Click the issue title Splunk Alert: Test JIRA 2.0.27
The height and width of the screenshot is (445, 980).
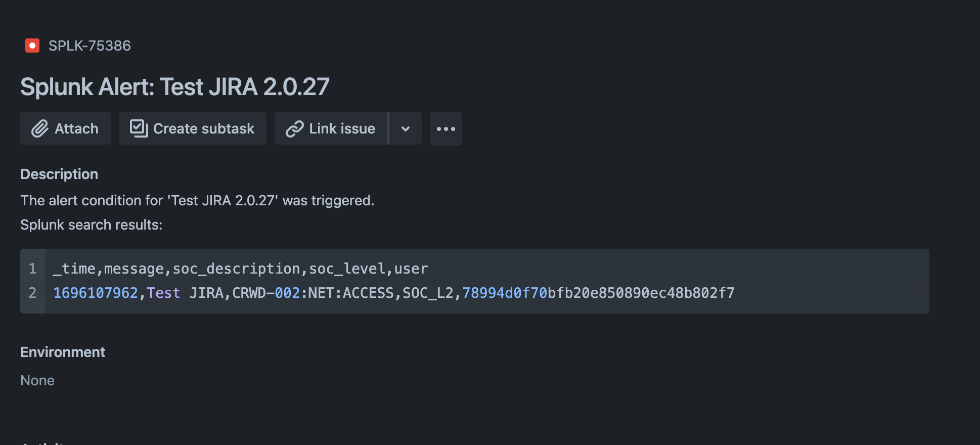pyautogui.click(x=174, y=86)
